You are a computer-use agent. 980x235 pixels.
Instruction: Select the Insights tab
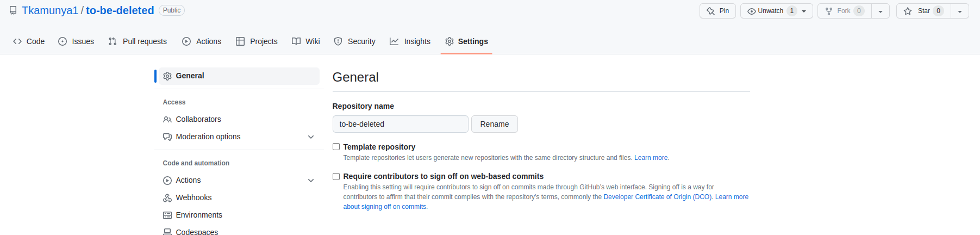tap(410, 41)
